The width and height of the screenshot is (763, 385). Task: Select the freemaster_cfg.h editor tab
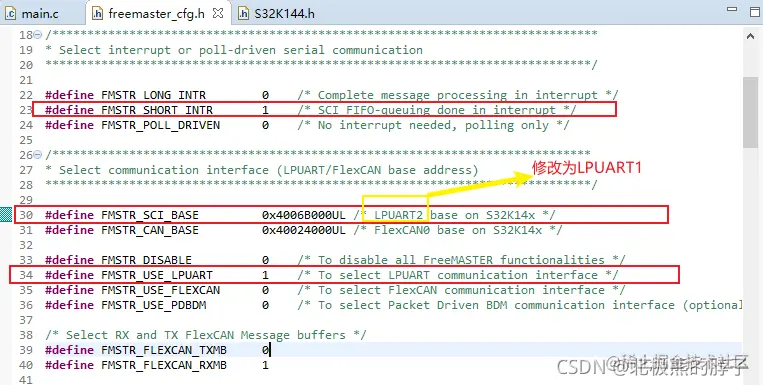point(157,14)
